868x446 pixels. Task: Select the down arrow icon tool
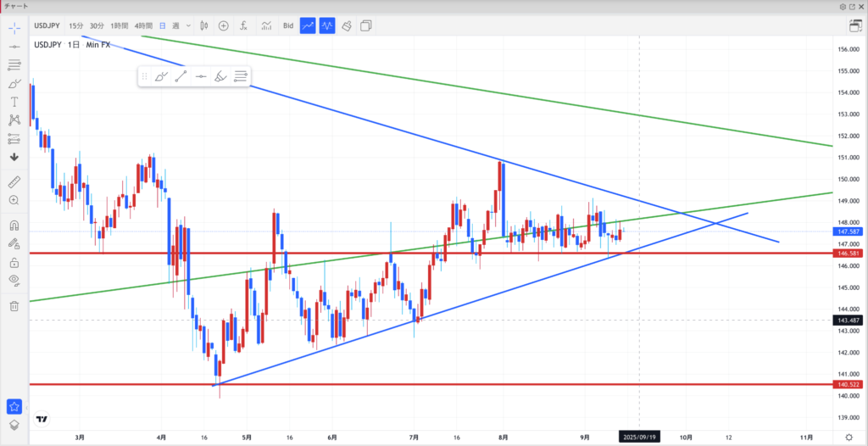pos(14,157)
